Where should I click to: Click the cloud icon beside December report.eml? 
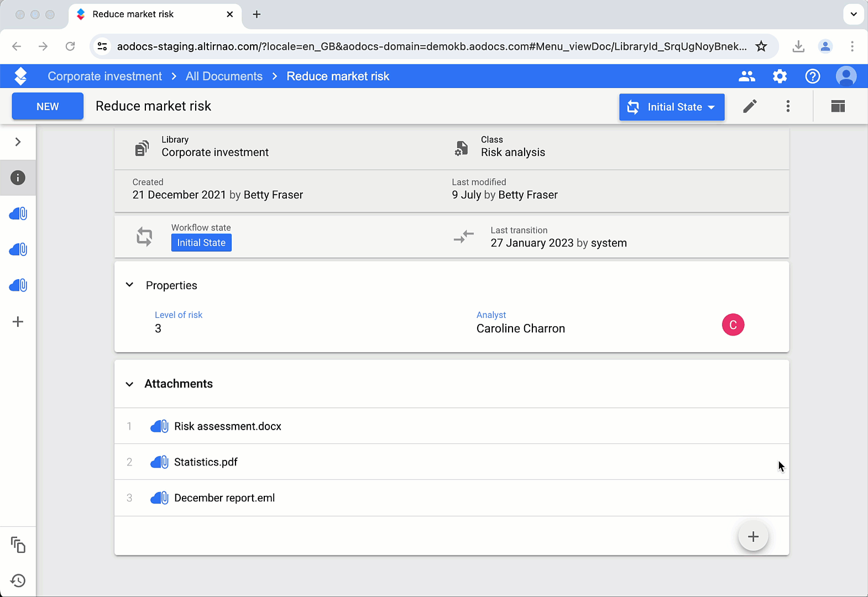(159, 498)
